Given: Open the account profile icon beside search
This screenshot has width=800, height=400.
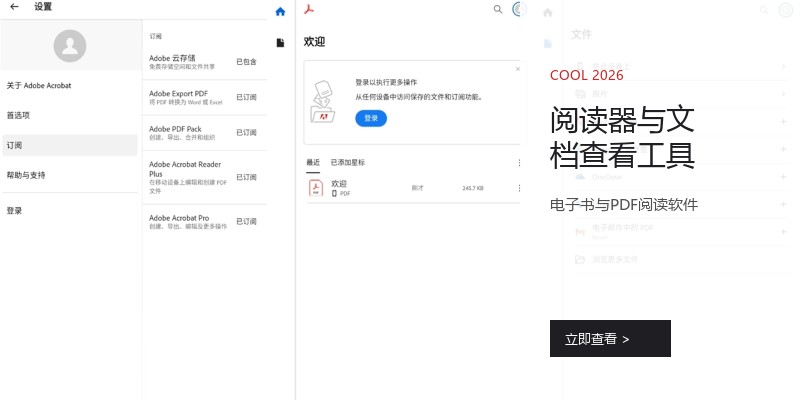Looking at the screenshot, I should pos(519,9).
